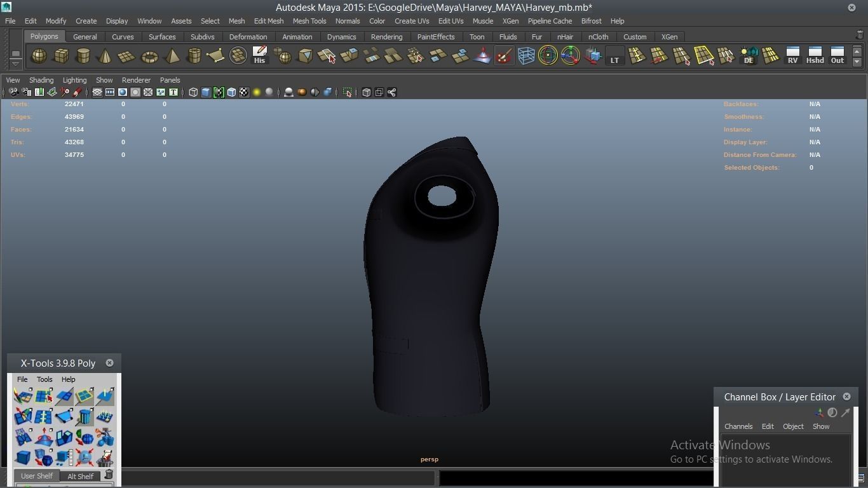
Task: Create a polygon plane primitive
Action: pyautogui.click(x=127, y=56)
